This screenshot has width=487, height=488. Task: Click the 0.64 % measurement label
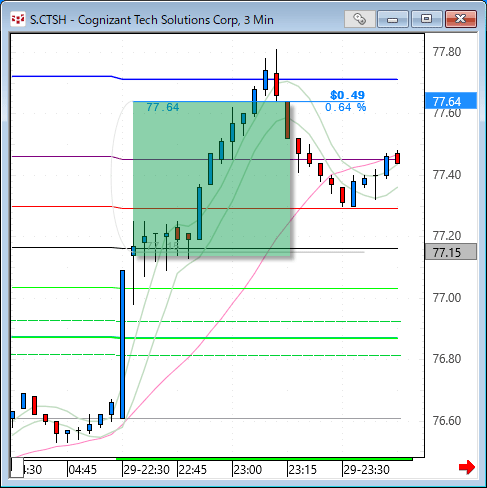[345, 107]
